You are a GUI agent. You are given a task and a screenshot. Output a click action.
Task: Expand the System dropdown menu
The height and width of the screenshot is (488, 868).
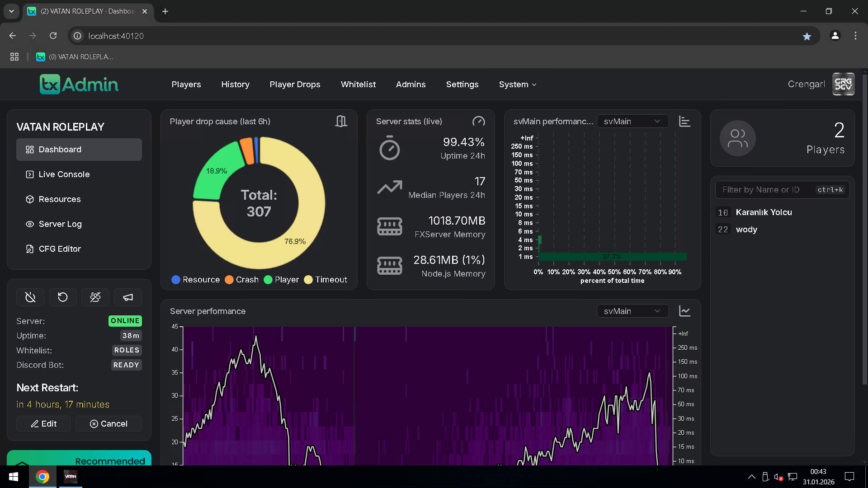[x=518, y=84]
